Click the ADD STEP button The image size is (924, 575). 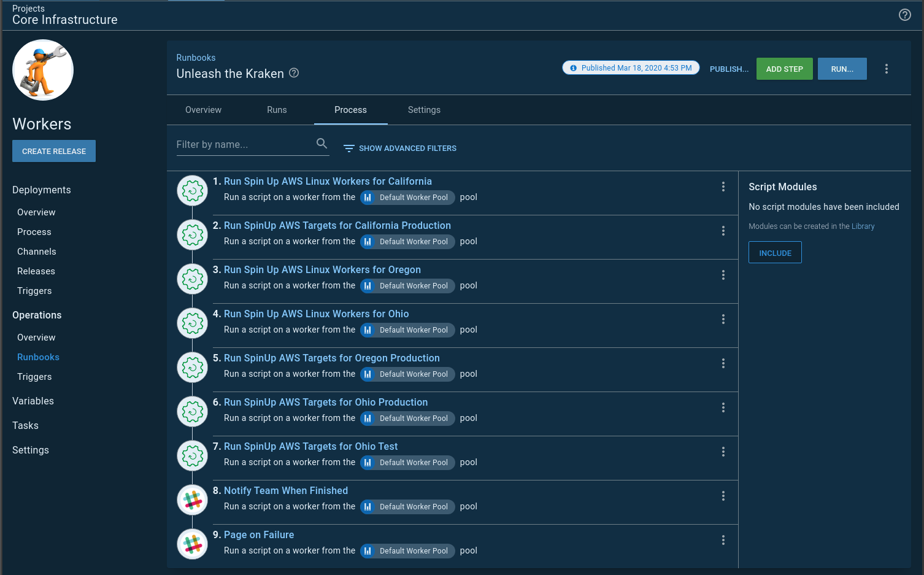pos(784,69)
